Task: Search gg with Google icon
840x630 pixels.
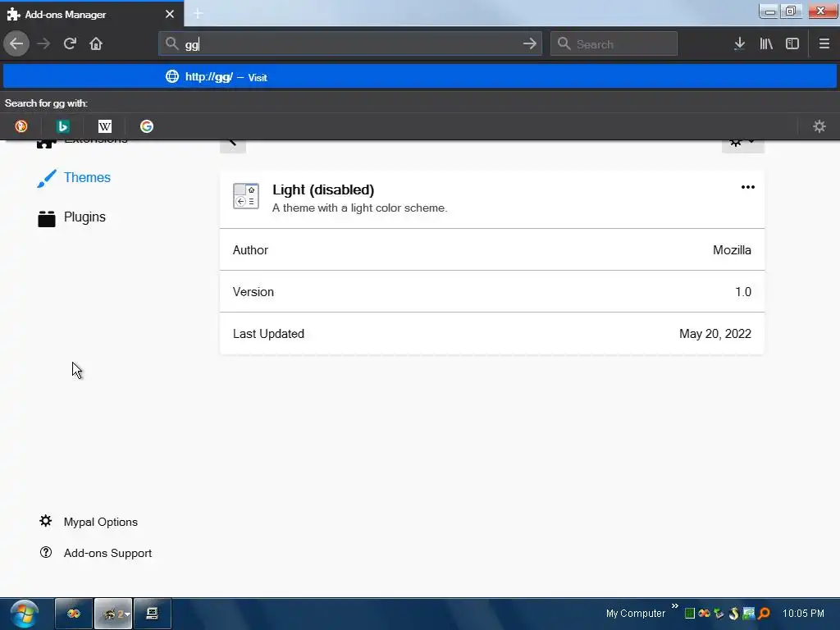Action: coord(147,126)
